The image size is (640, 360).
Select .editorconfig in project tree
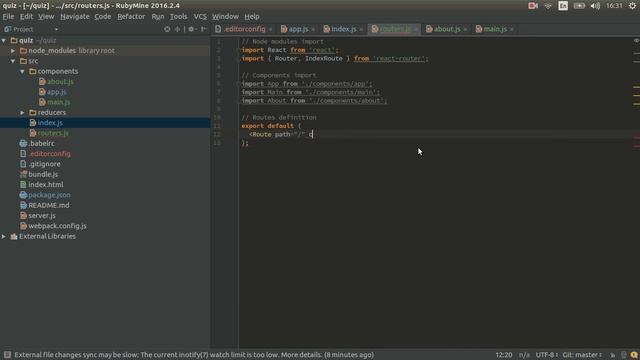[49, 154]
